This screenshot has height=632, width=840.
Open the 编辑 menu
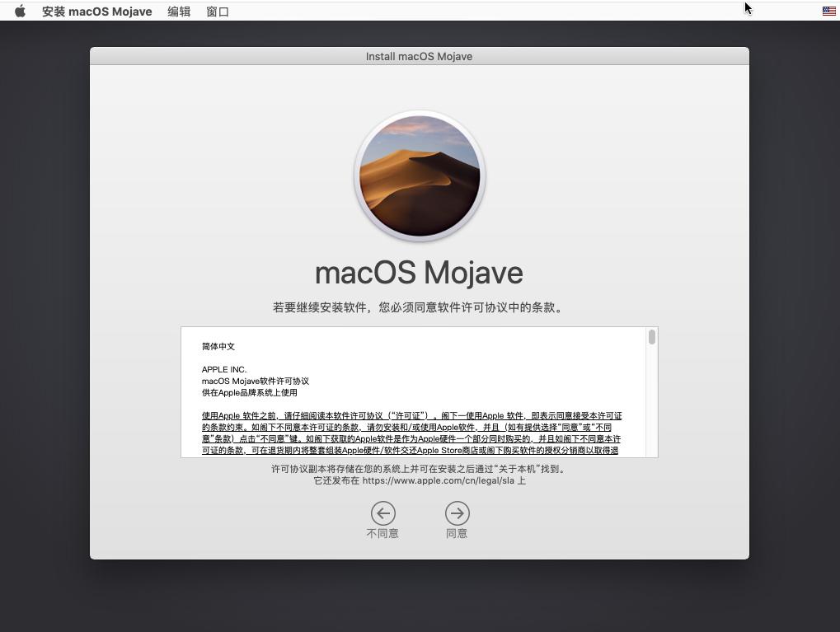coord(179,11)
